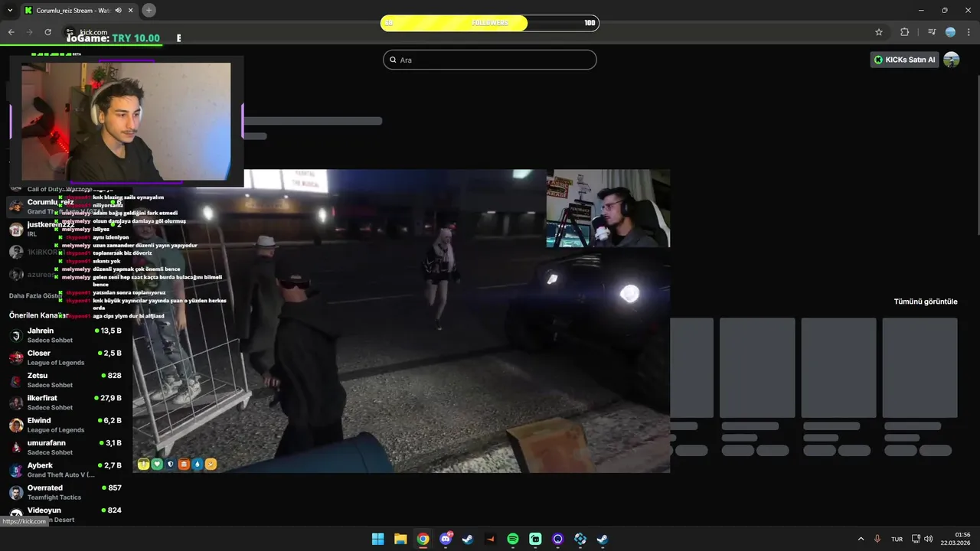Click the main GTA stream video
The width and height of the screenshot is (980, 551).
401,321
